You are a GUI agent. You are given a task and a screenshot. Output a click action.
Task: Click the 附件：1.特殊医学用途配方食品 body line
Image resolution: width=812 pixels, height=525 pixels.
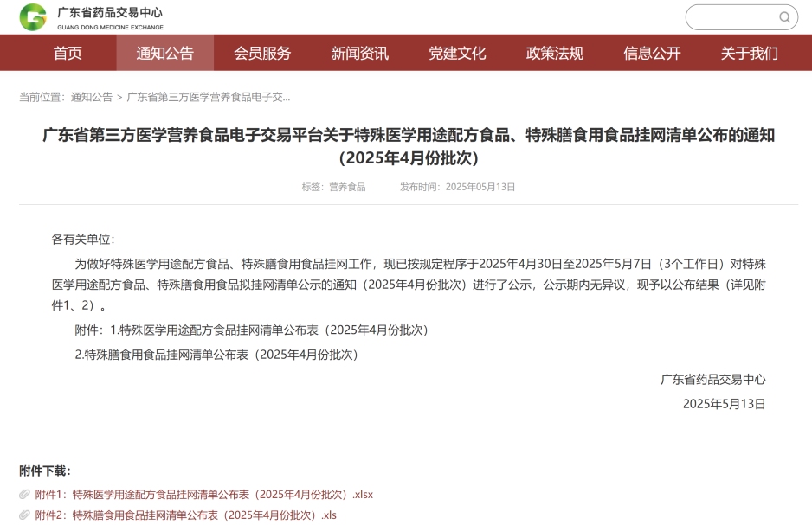[252, 330]
